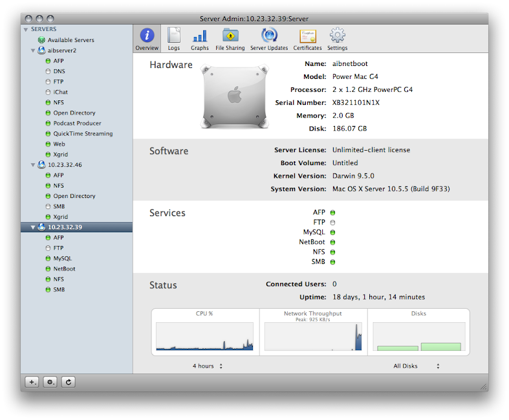Select MySQL service under 10.23.32.39
Screen dimensions: 509x420
click(x=63, y=258)
